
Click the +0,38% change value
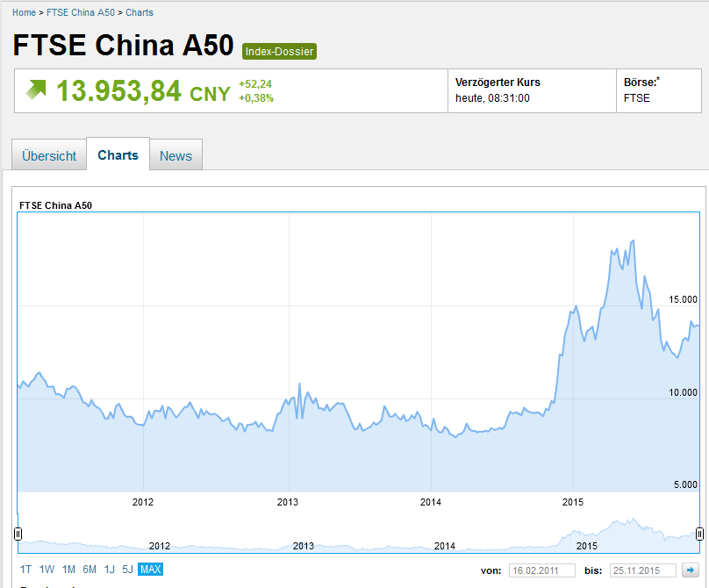[256, 98]
